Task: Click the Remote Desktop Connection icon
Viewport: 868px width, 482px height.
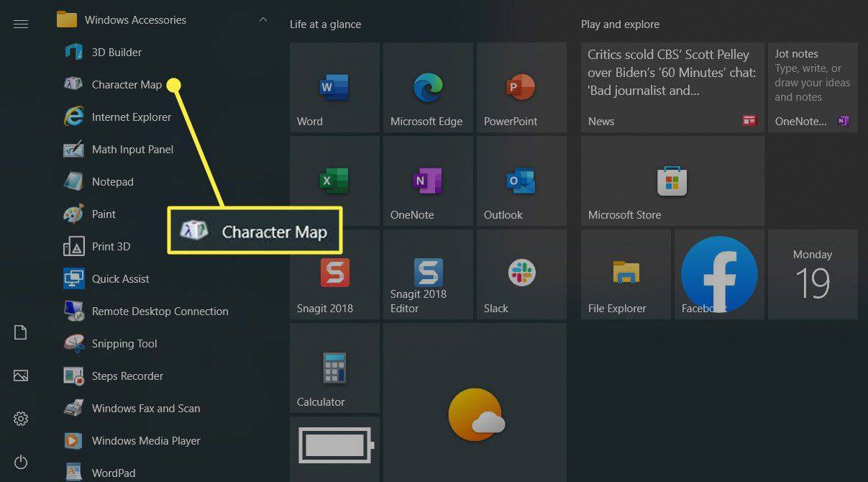Action: point(74,311)
